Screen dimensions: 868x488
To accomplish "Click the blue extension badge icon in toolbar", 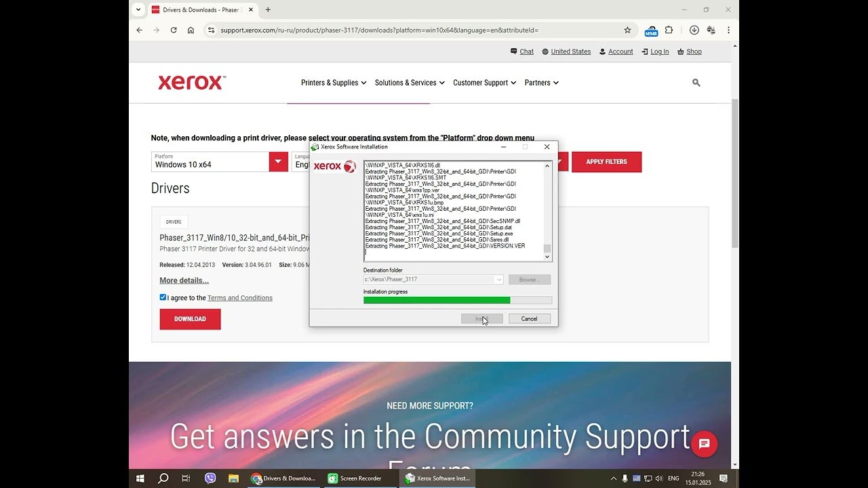I will (651, 31).
